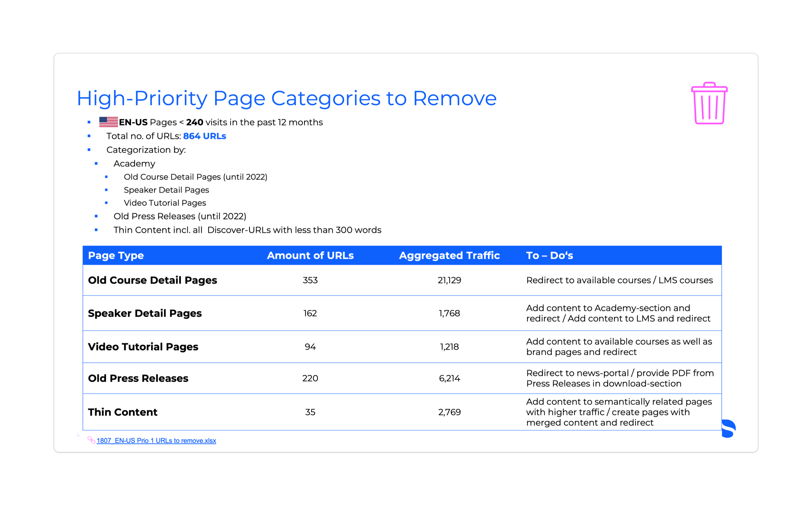Click the '220' URL count cell
Image resolution: width=812 pixels, height=507 pixels.
(x=310, y=378)
